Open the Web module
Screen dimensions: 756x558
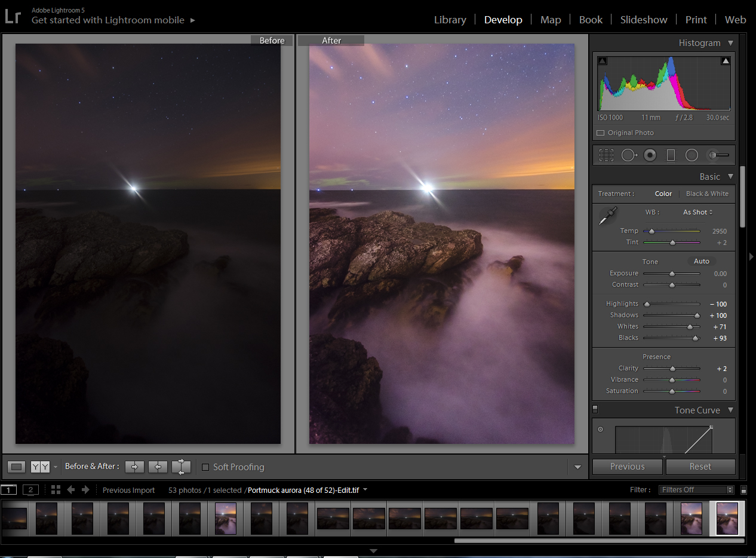[x=736, y=20]
